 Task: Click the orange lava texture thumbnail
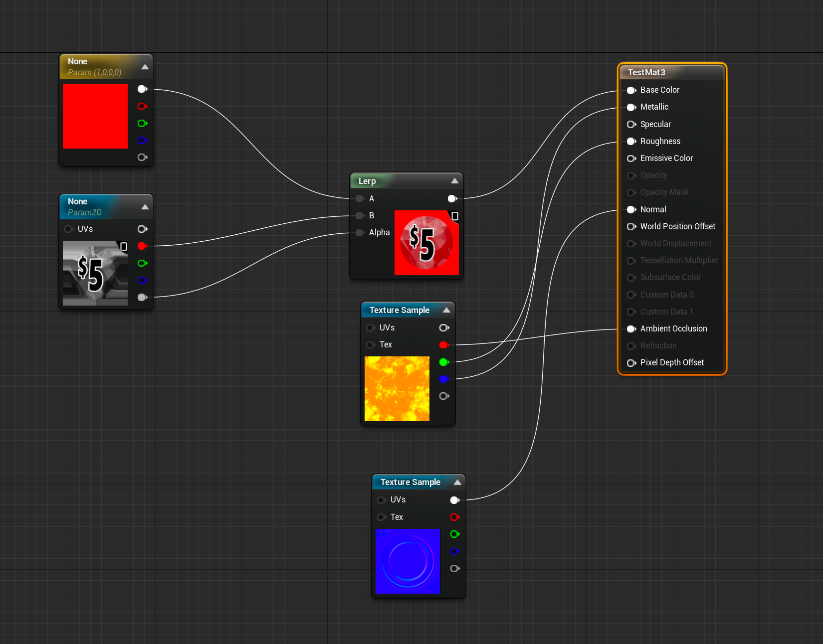pyautogui.click(x=397, y=389)
